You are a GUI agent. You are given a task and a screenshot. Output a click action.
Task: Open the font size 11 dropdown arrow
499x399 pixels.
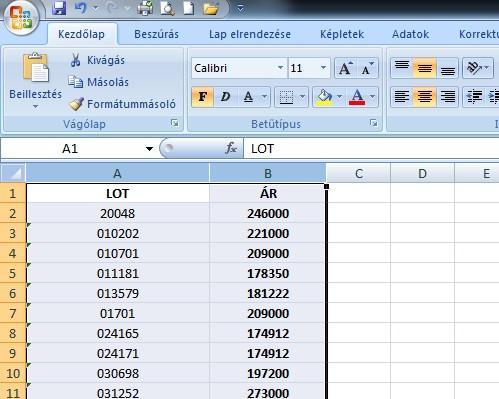coord(323,68)
